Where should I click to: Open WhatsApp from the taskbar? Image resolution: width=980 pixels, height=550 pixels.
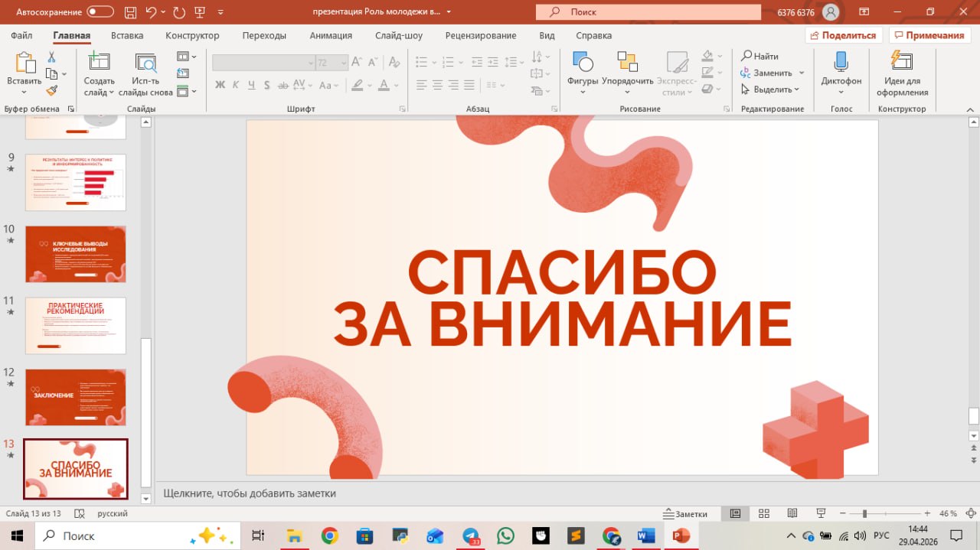[505, 535]
